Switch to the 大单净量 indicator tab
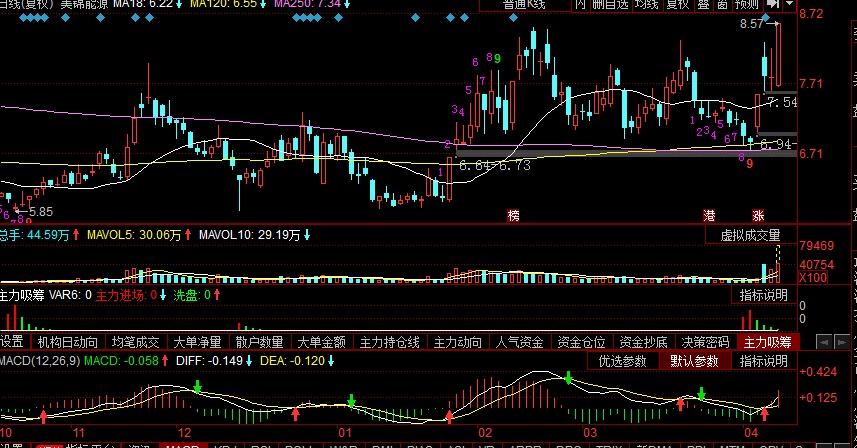 click(194, 342)
